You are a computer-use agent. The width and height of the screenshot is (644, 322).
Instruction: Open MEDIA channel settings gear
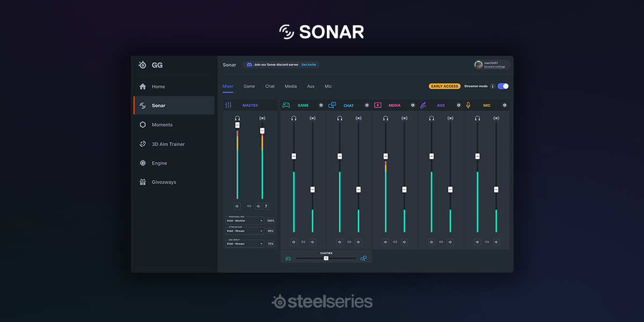click(x=413, y=105)
